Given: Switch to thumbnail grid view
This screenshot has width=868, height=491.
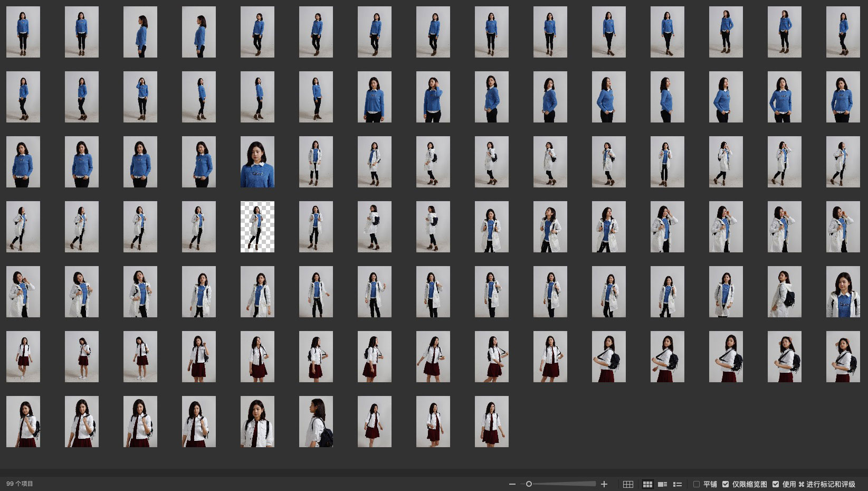Looking at the screenshot, I should (647, 484).
